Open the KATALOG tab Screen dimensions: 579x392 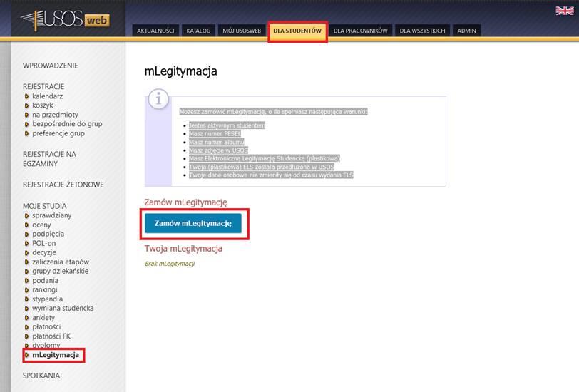click(x=198, y=31)
